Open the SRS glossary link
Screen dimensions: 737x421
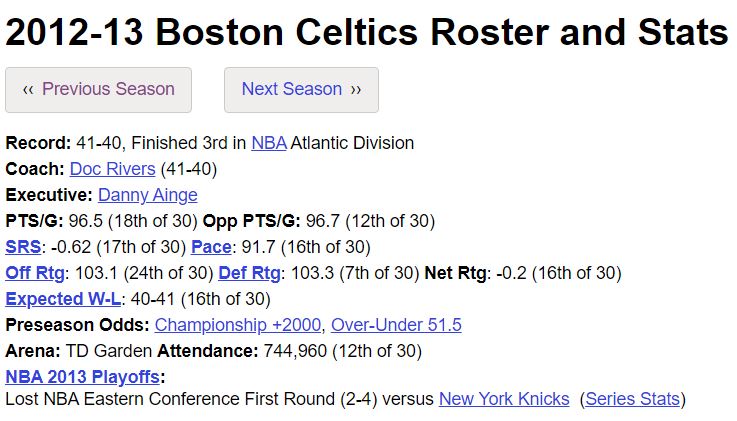(x=23, y=247)
